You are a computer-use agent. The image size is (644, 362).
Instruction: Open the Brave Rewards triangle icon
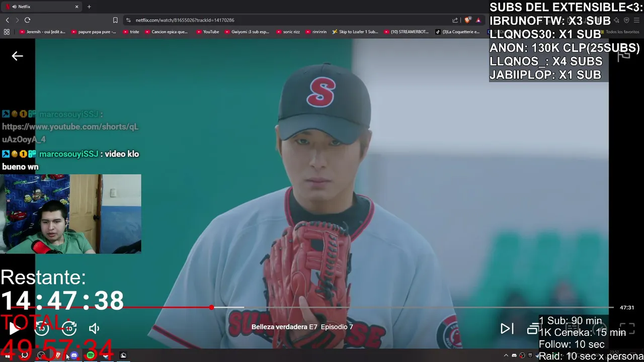[x=478, y=20]
